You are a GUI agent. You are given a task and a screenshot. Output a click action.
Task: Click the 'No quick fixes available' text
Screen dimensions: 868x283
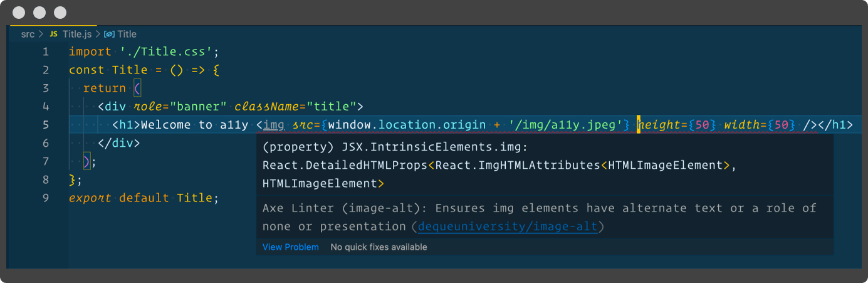[379, 247]
